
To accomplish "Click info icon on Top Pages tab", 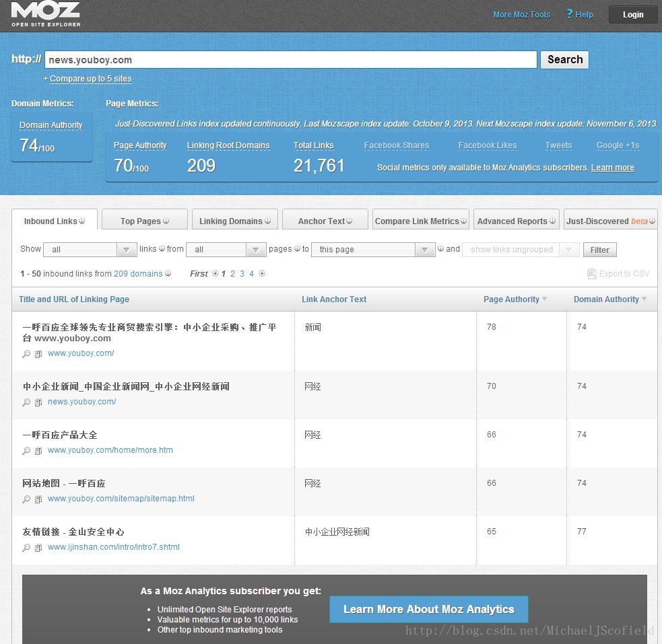I will click(x=166, y=221).
